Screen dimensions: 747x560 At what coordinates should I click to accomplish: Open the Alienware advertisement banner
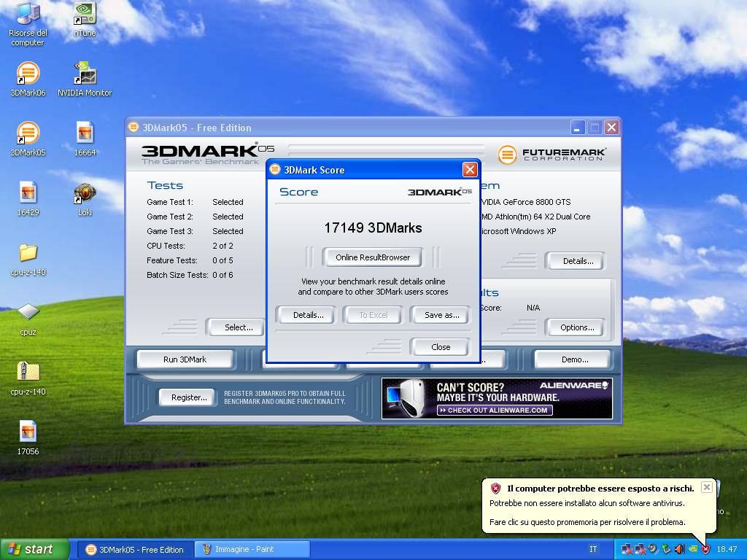pos(497,398)
